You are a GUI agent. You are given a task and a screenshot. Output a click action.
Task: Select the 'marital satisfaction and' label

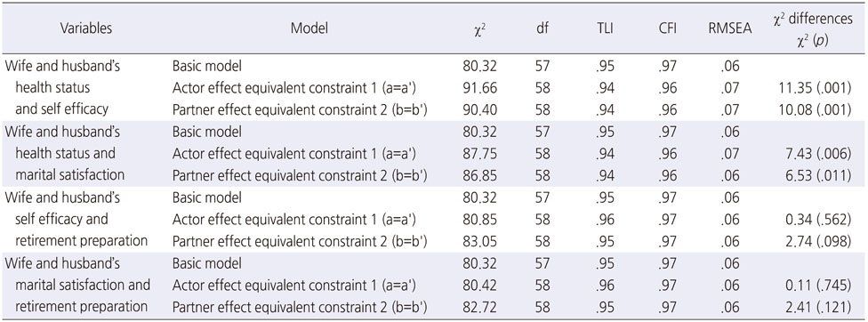pos(83,285)
